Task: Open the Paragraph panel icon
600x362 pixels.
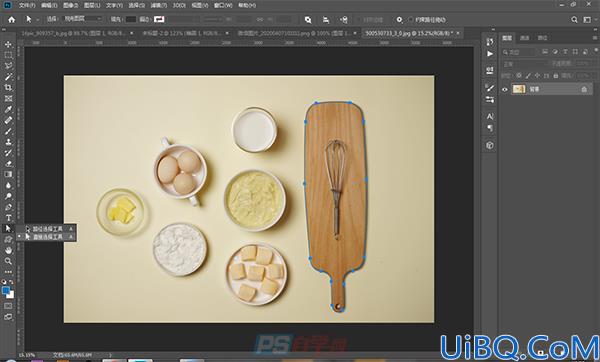Action: point(490,129)
